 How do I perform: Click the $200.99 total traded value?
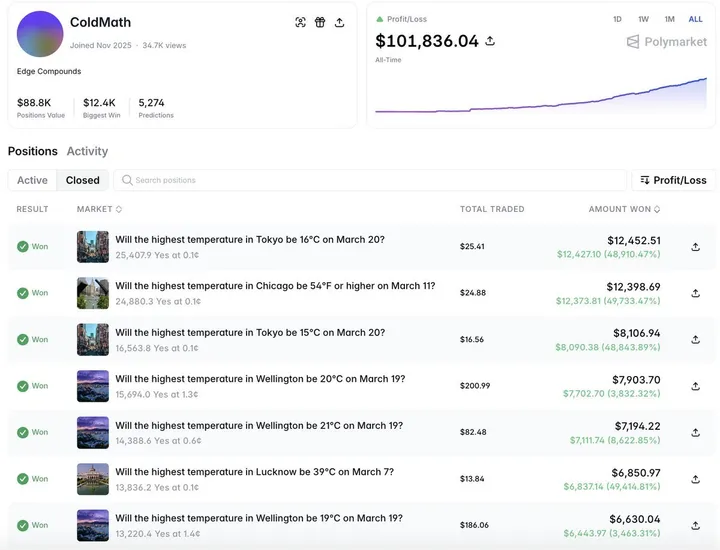pos(475,386)
